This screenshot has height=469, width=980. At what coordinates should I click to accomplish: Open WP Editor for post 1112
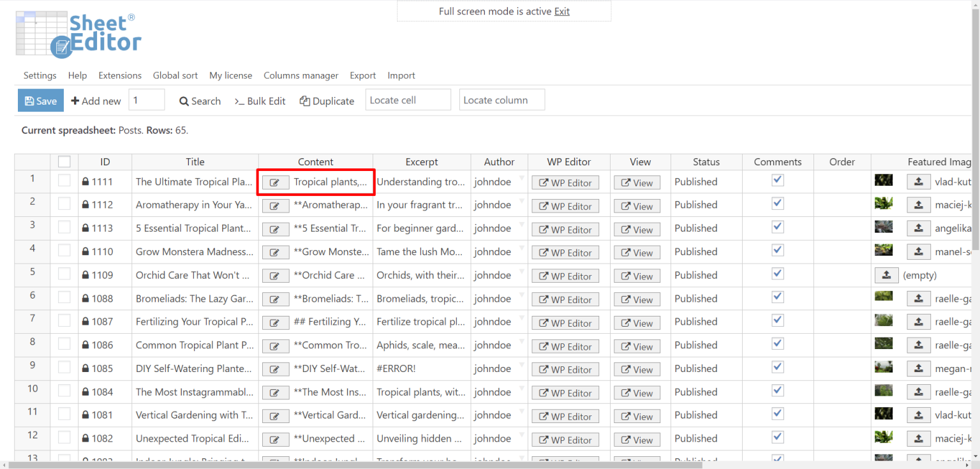click(x=565, y=205)
